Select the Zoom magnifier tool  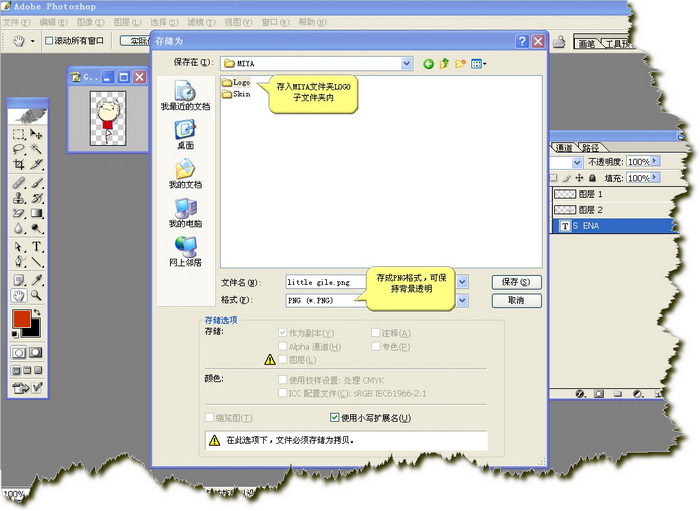[x=36, y=295]
